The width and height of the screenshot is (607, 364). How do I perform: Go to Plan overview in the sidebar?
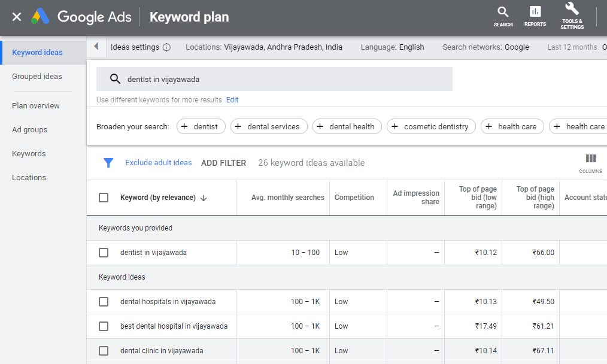(35, 106)
